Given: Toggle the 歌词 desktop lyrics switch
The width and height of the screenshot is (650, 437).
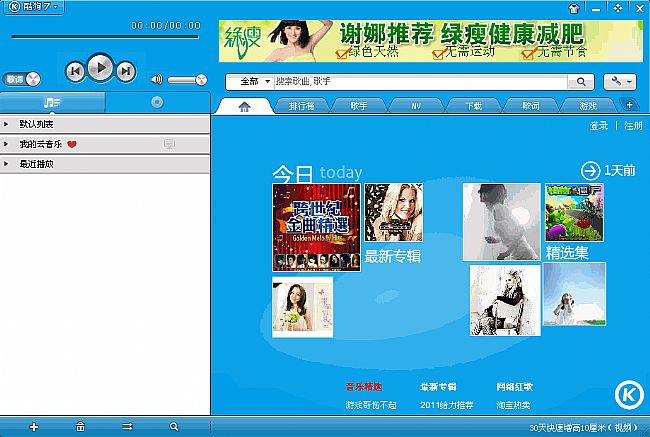Looking at the screenshot, I should [22, 79].
